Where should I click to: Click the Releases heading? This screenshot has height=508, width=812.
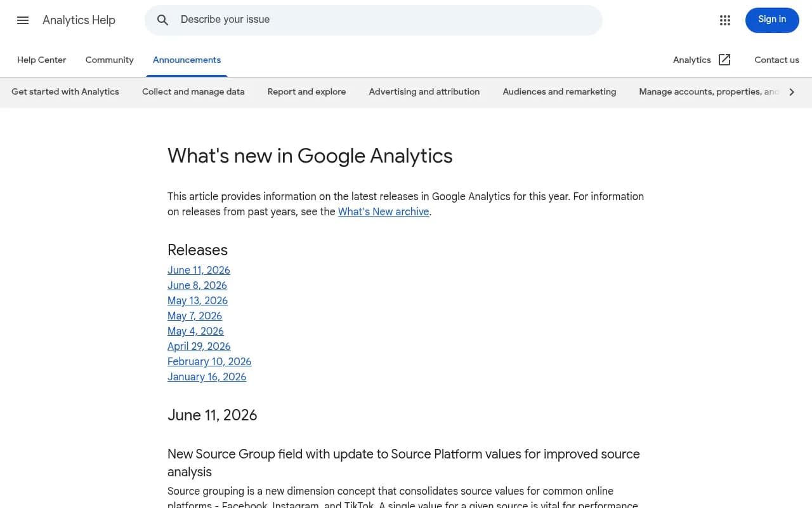[197, 250]
